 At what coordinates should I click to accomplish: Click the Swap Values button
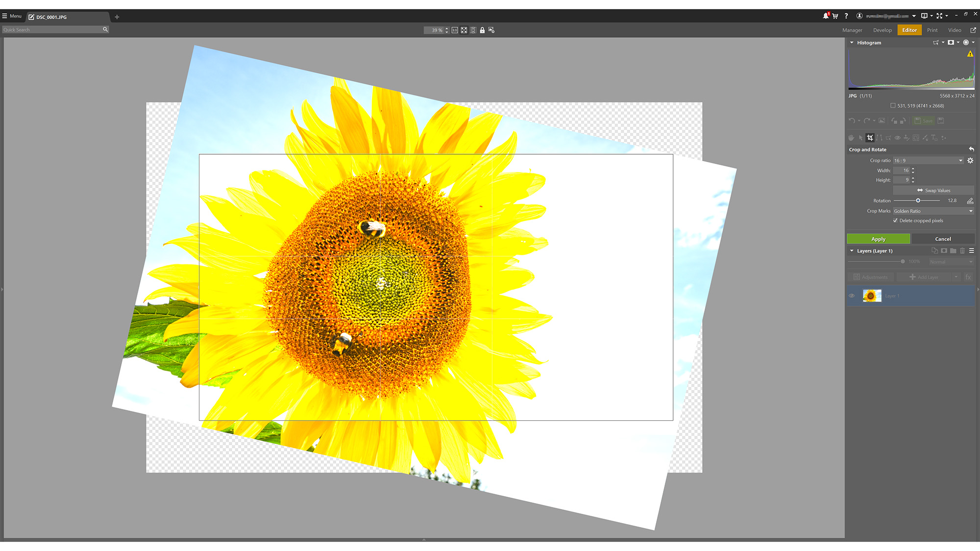pyautogui.click(x=933, y=191)
